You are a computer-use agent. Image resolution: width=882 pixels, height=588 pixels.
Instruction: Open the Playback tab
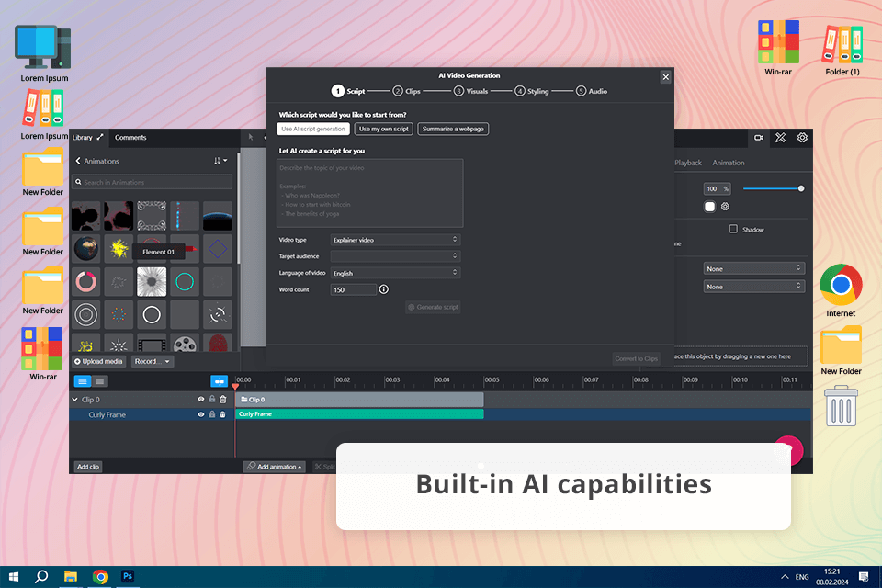[x=688, y=163]
